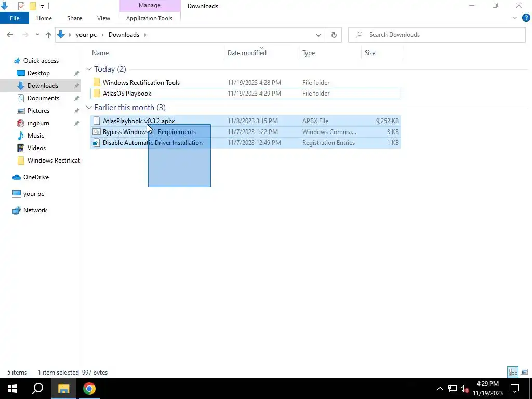Screen dimensions: 532x399
Task: Go back with the Back arrow
Action: tap(10, 35)
